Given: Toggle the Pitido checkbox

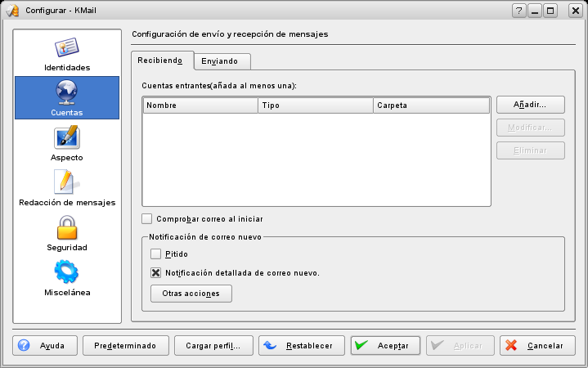Looking at the screenshot, I should click(156, 254).
